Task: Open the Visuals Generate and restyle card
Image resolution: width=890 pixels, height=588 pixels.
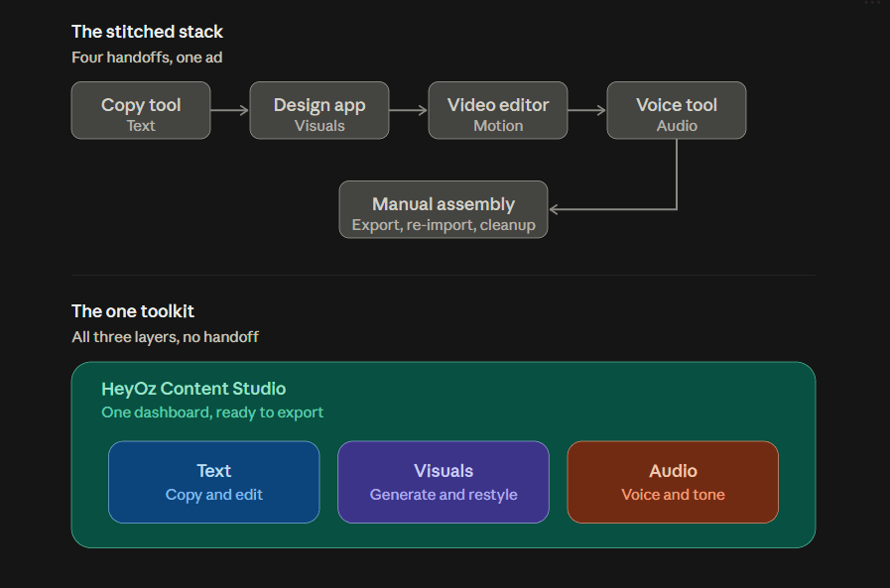Action: click(444, 482)
